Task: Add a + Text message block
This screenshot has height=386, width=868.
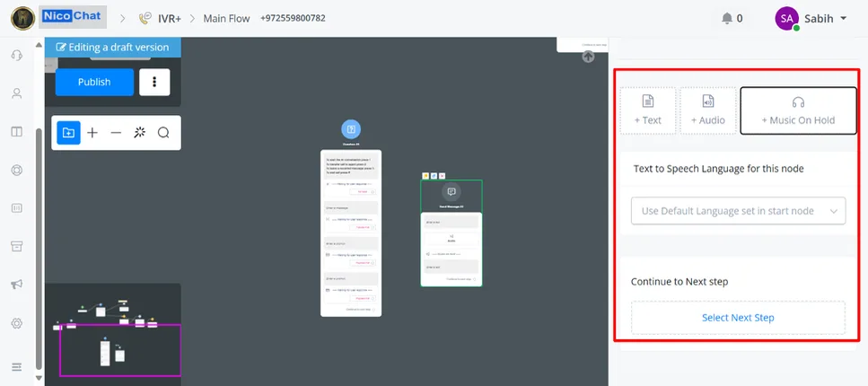Action: click(x=648, y=110)
